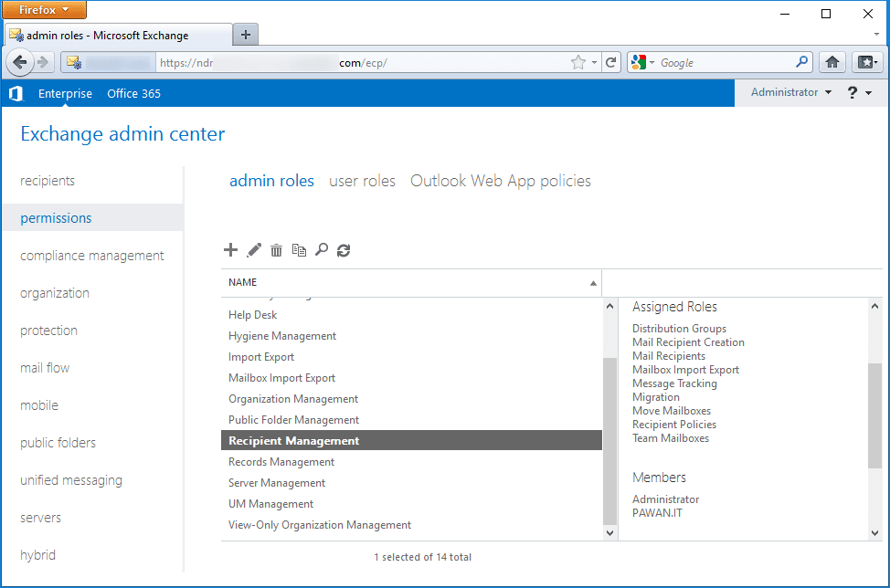Add a new admin role group
Screen dimensions: 890x588
[230, 250]
